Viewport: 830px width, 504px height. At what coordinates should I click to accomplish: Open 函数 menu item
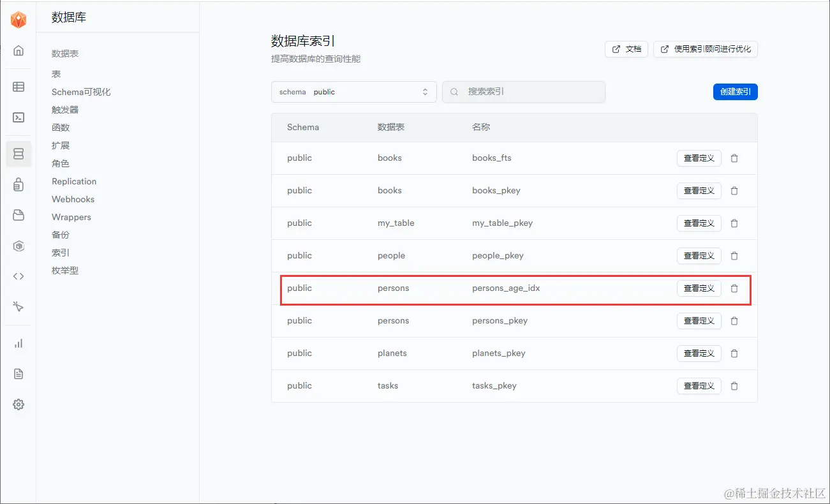point(61,128)
